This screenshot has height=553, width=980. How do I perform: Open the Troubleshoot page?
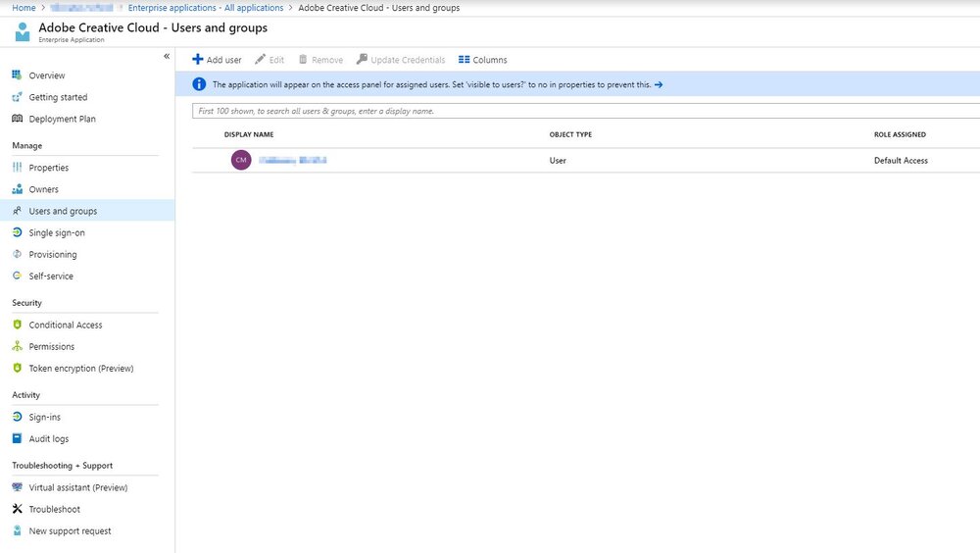coord(54,509)
